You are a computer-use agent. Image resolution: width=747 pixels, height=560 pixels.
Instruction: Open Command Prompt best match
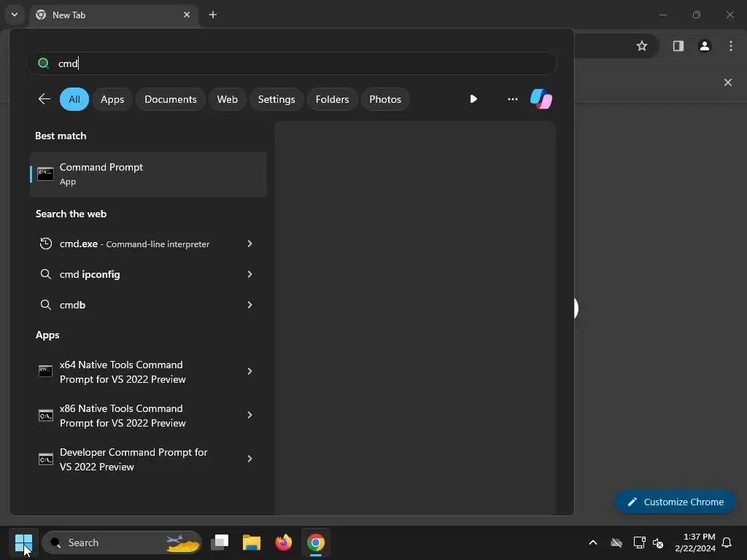(148, 174)
